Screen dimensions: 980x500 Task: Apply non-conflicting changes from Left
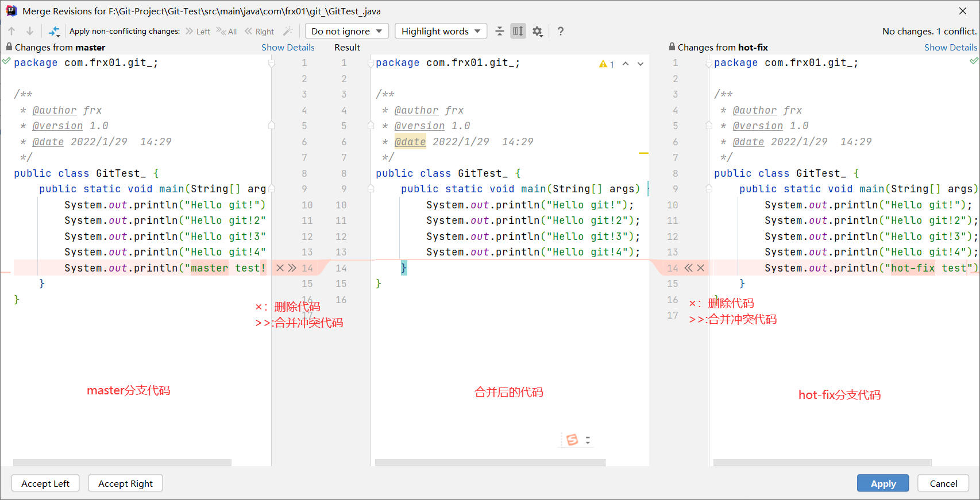coord(198,32)
